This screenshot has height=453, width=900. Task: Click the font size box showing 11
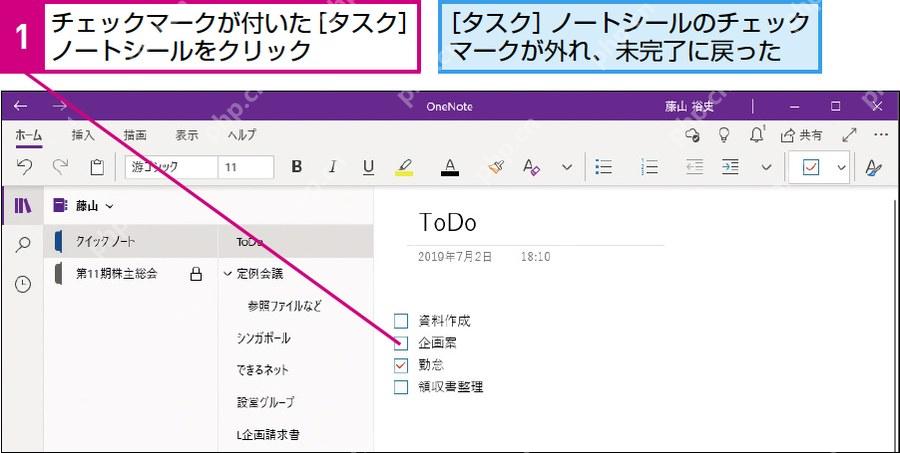pos(246,167)
